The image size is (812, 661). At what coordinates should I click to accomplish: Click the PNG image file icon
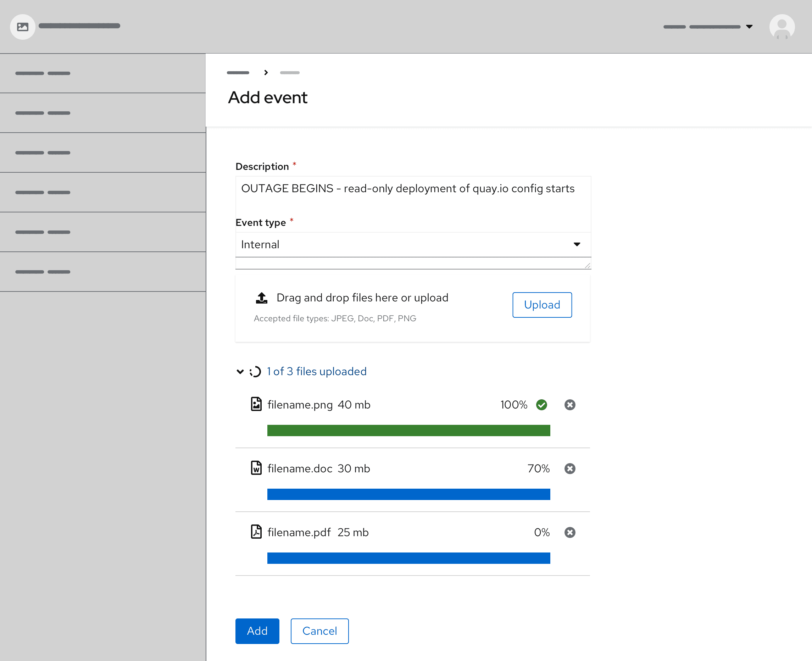tap(256, 404)
